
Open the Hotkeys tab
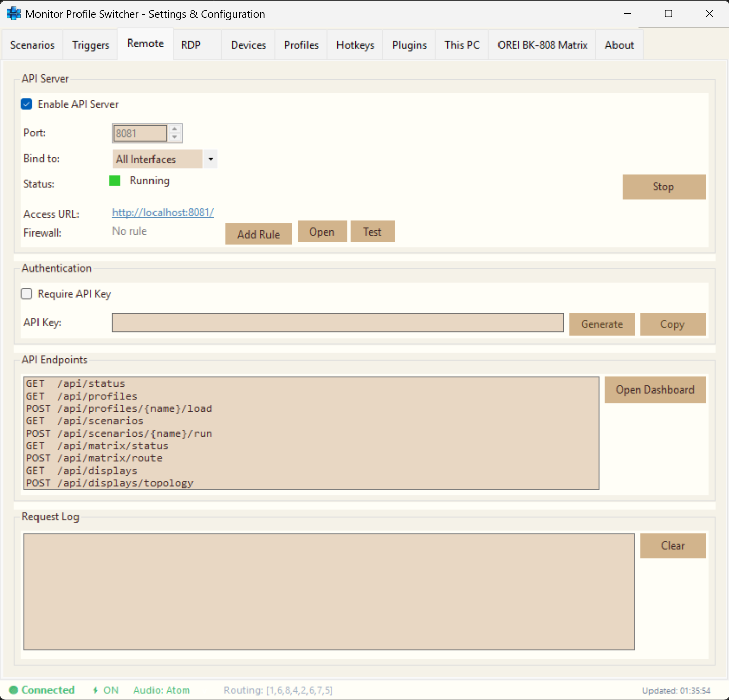click(x=355, y=45)
